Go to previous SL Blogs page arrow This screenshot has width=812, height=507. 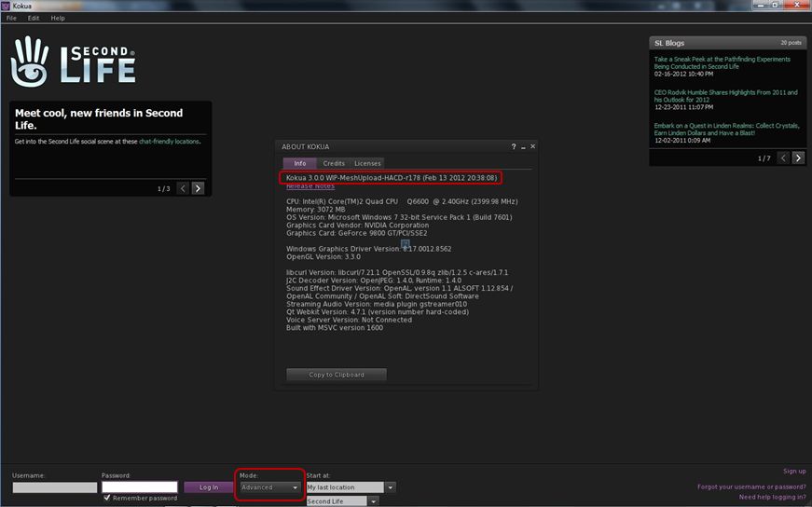pos(783,158)
